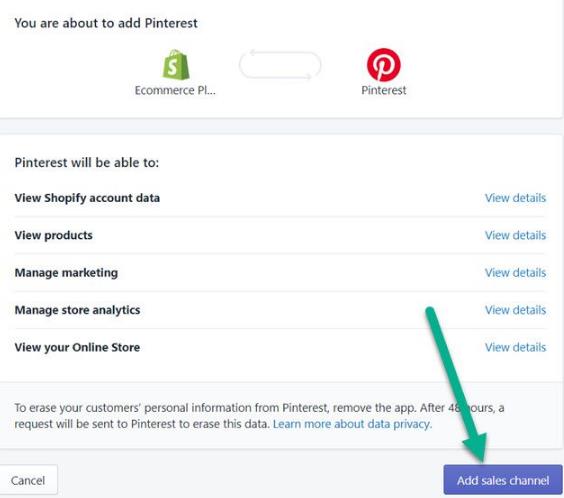Select the View Shopify account data row
This screenshot has width=564, height=498.
pos(280,198)
